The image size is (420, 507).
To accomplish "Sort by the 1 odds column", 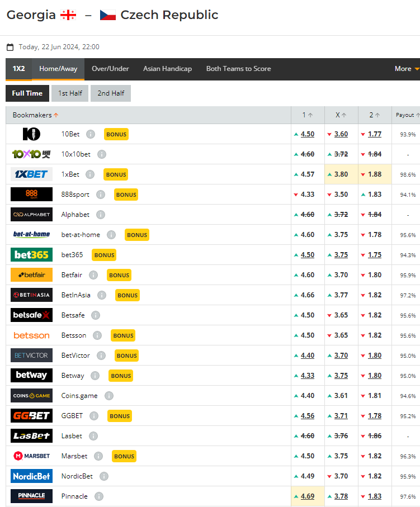I will point(308,115).
